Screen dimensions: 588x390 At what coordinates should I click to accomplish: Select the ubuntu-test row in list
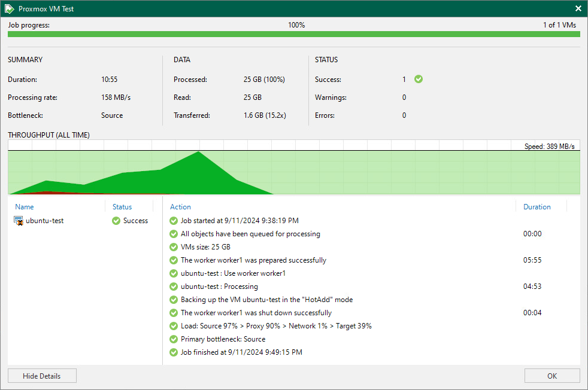[44, 221]
